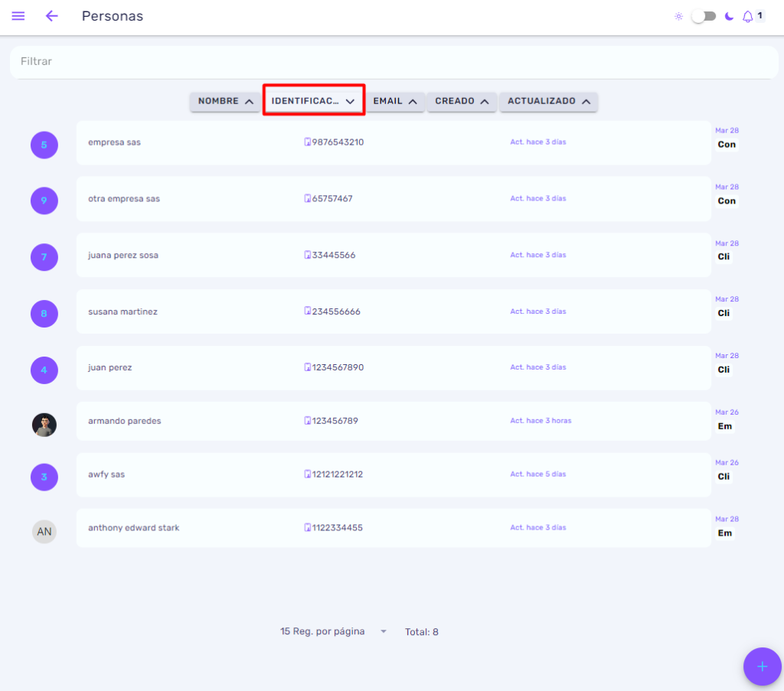
Task: Go back with the arrow icon
Action: (x=51, y=16)
